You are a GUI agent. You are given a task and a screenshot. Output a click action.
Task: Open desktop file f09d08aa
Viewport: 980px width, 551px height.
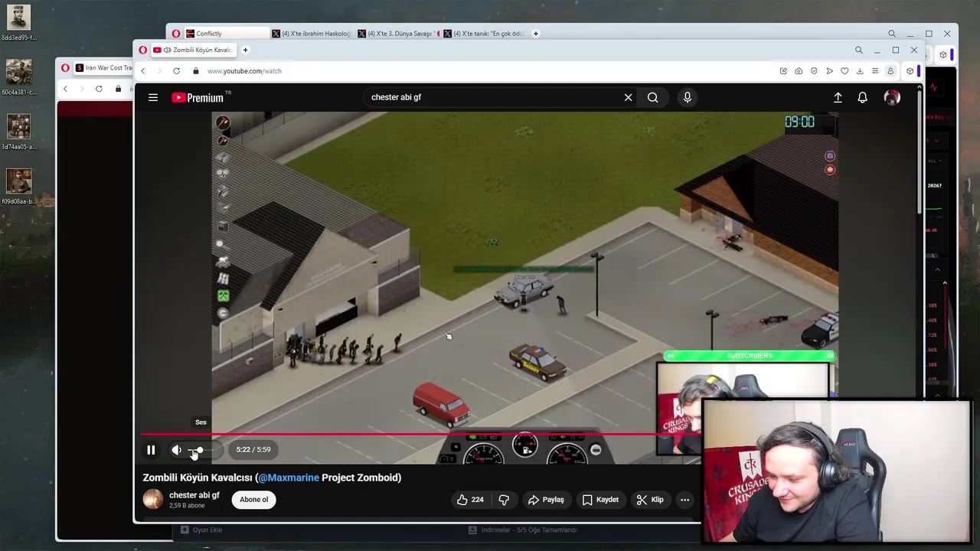click(18, 187)
